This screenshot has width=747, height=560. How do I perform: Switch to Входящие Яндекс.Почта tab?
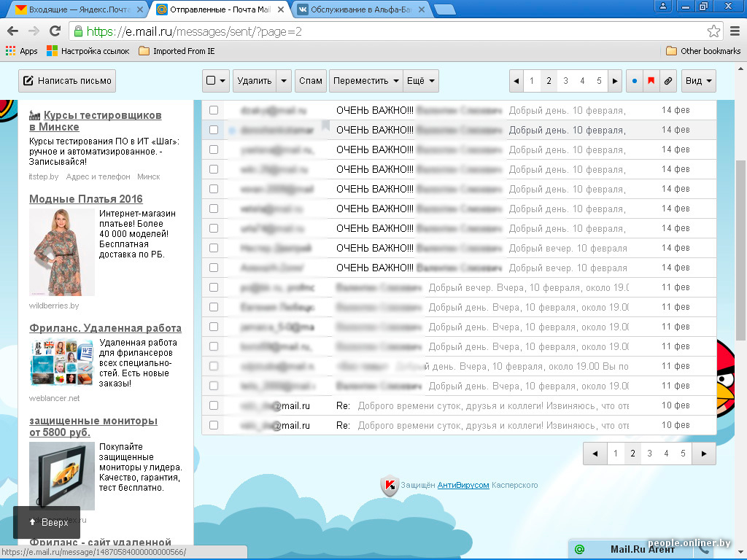(x=79, y=9)
